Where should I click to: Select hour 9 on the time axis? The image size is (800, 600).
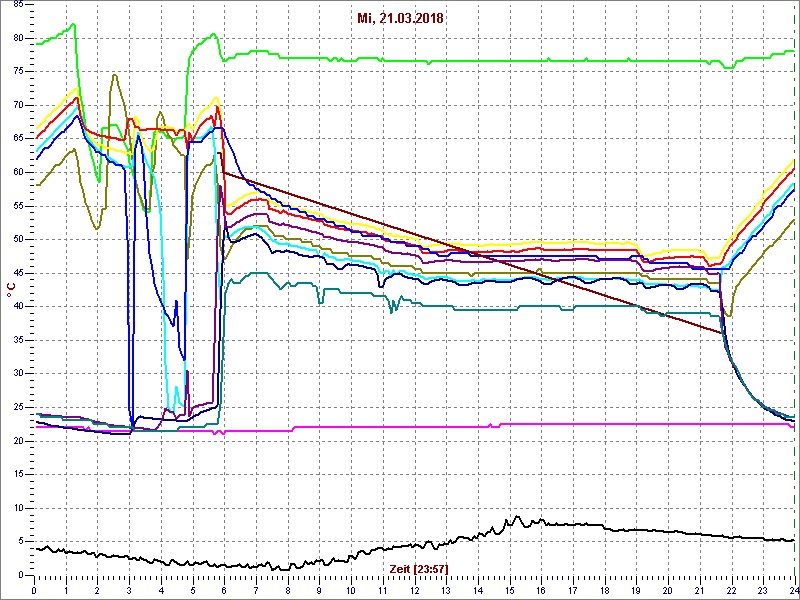pos(319,590)
